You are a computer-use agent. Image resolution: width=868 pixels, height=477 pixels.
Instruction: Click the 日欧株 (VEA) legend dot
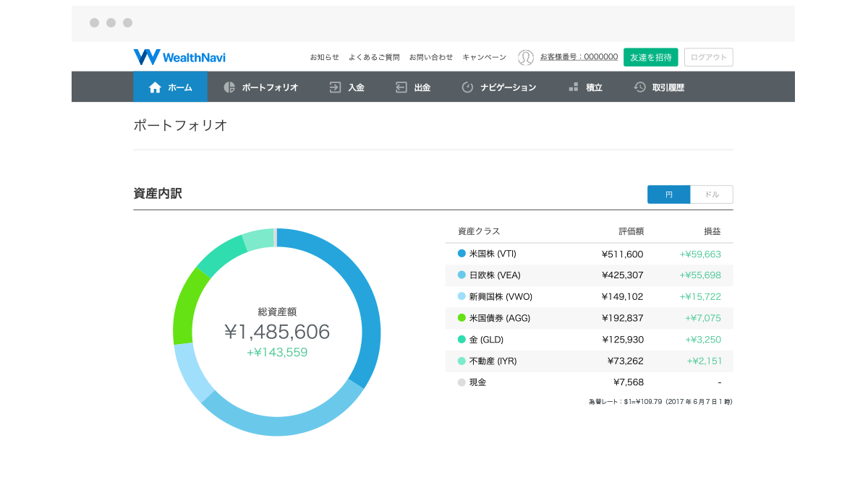pos(461,275)
